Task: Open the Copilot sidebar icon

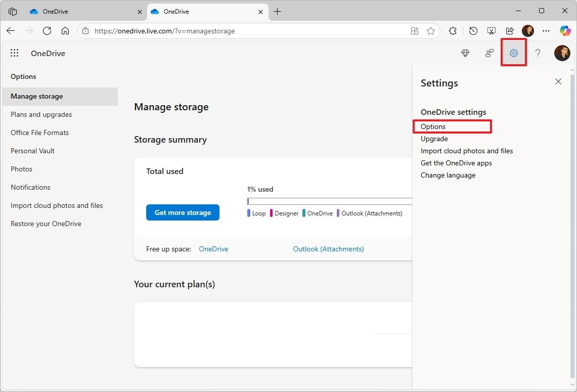Action: pyautogui.click(x=565, y=31)
